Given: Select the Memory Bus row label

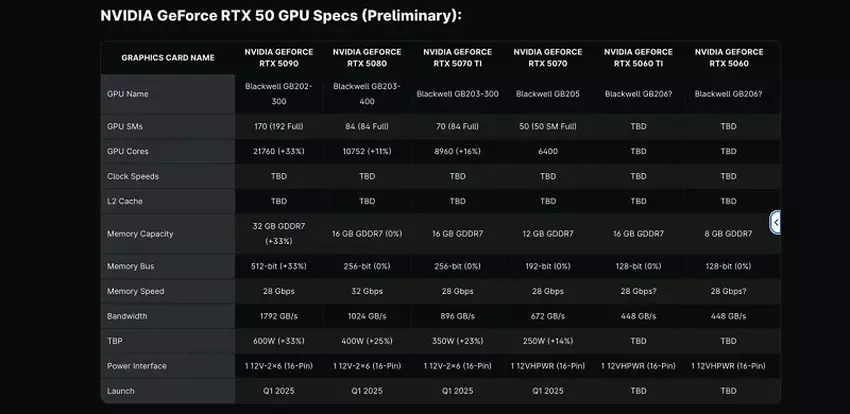Looking at the screenshot, I should tap(132, 266).
